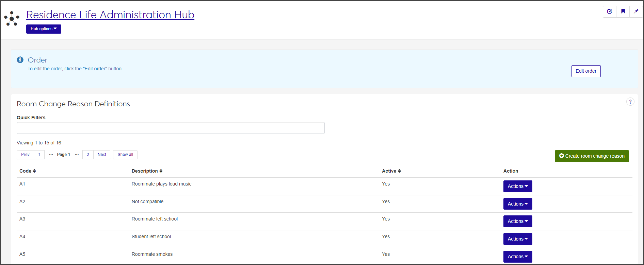Expand Actions menu for Roommate smokes row
This screenshot has width=644, height=265.
[x=517, y=257]
